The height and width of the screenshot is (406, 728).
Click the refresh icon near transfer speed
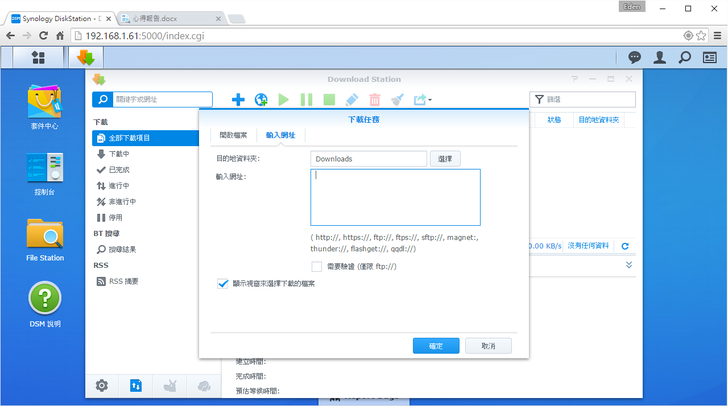pyautogui.click(x=625, y=246)
